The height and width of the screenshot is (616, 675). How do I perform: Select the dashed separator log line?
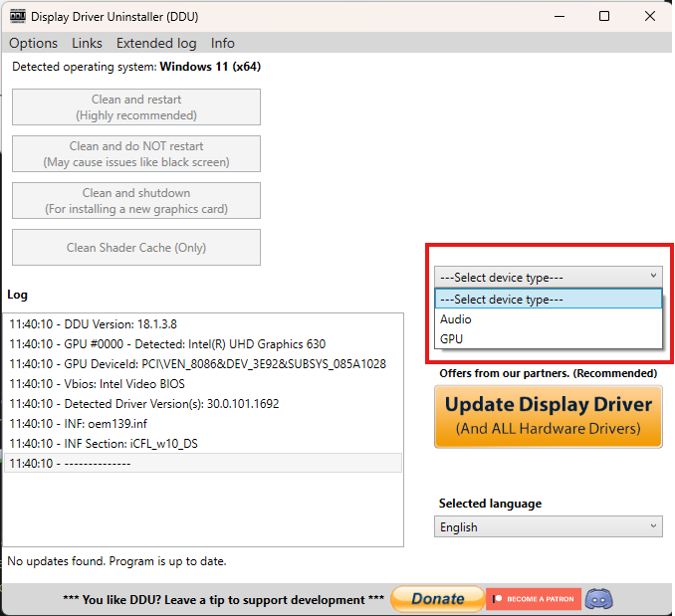click(x=203, y=464)
